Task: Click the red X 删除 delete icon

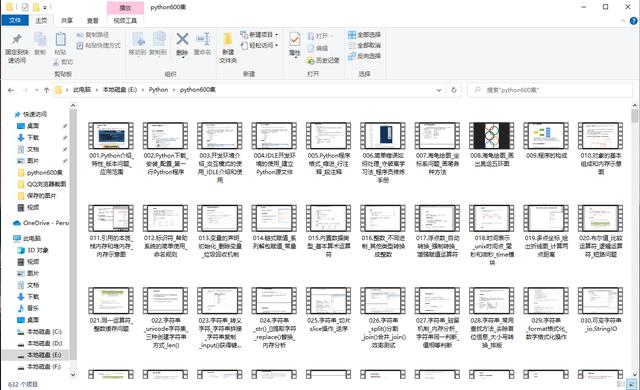Action: click(182, 39)
